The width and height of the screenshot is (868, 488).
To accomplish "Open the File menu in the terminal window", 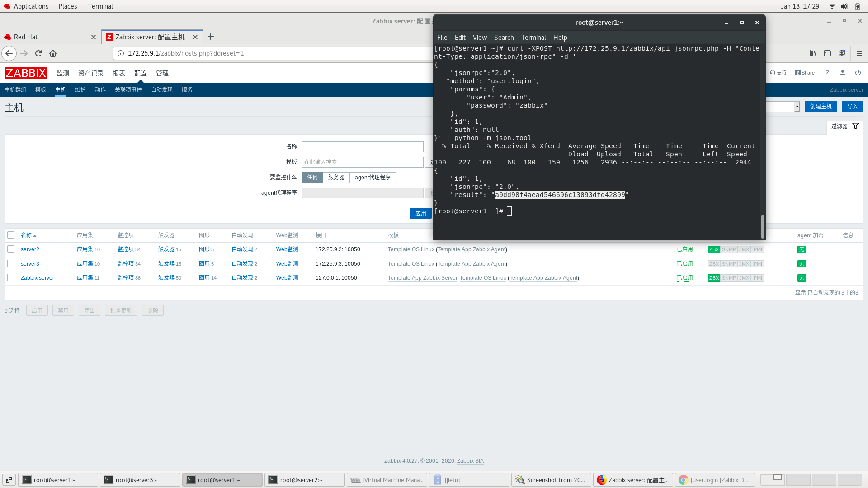I will [442, 38].
